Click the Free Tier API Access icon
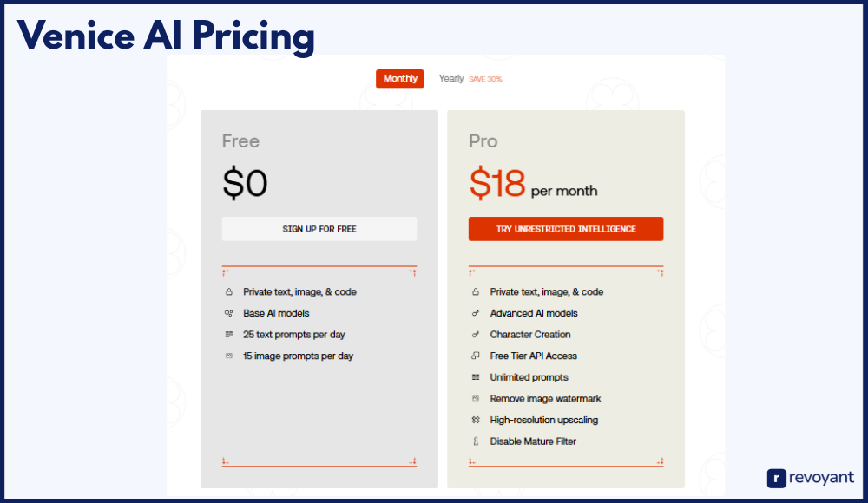The width and height of the screenshot is (868, 503). tap(476, 356)
